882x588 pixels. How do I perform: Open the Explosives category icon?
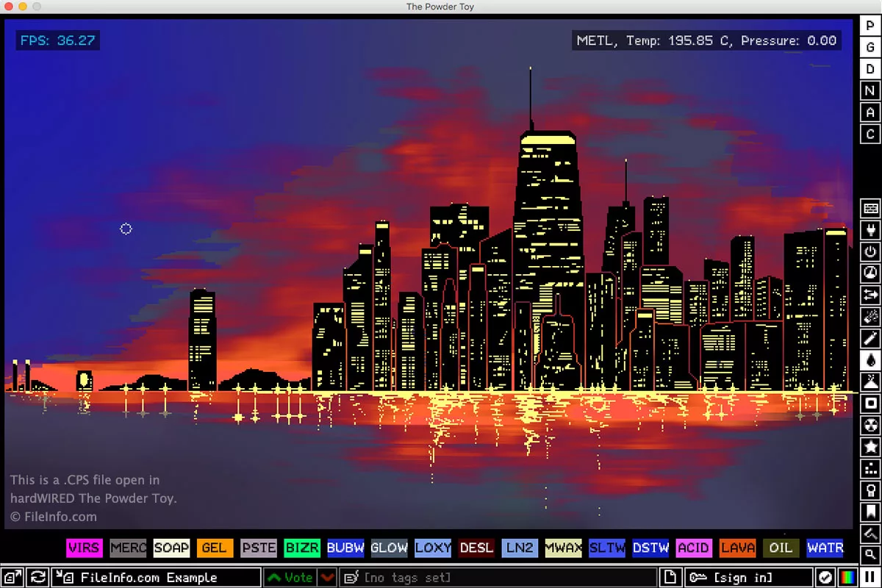coord(871,317)
